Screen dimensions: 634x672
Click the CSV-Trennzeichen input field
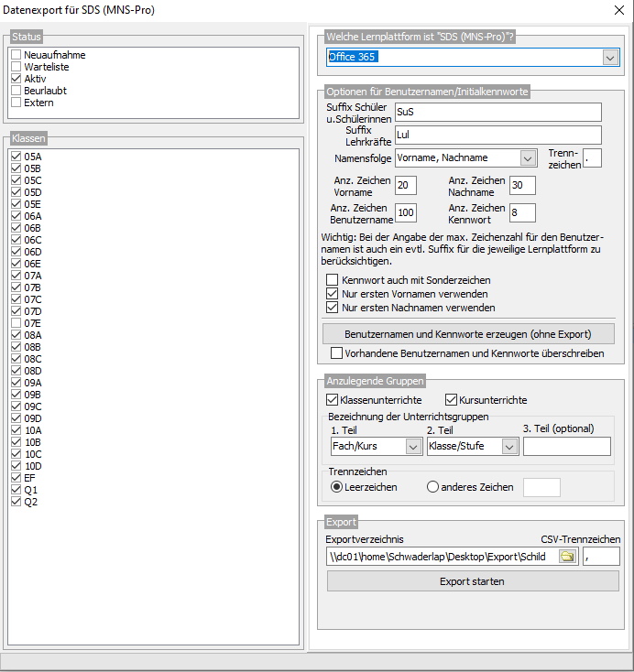(600, 557)
